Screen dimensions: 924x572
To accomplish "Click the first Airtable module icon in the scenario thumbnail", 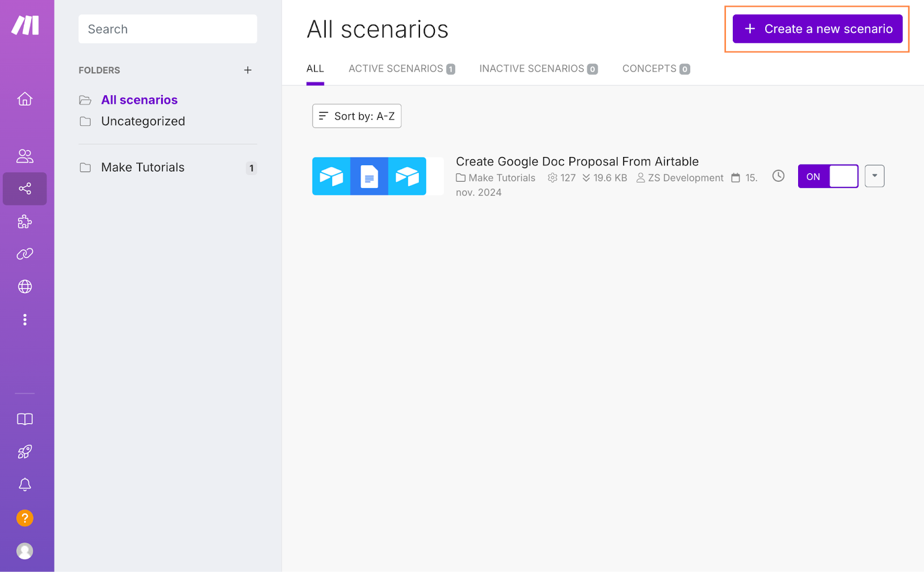I will click(x=331, y=176).
